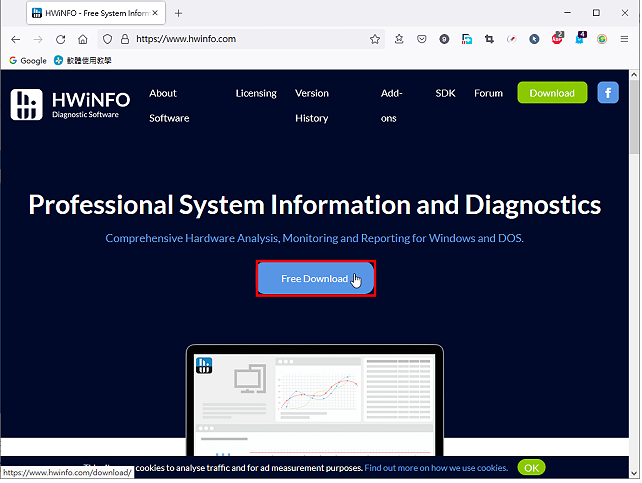Click the scrollbar down arrow
The height and width of the screenshot is (483, 642).
pyautogui.click(x=634, y=474)
